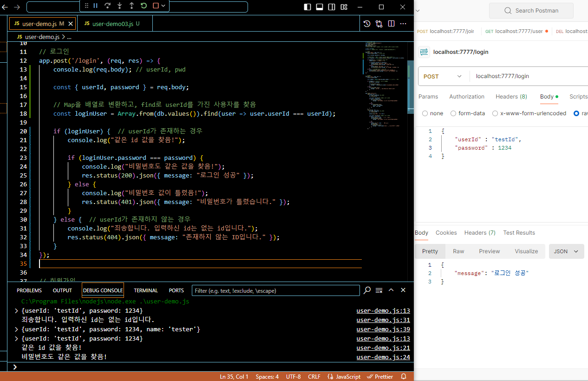Open the Test Results response tab
The image size is (588, 381).
click(x=519, y=233)
